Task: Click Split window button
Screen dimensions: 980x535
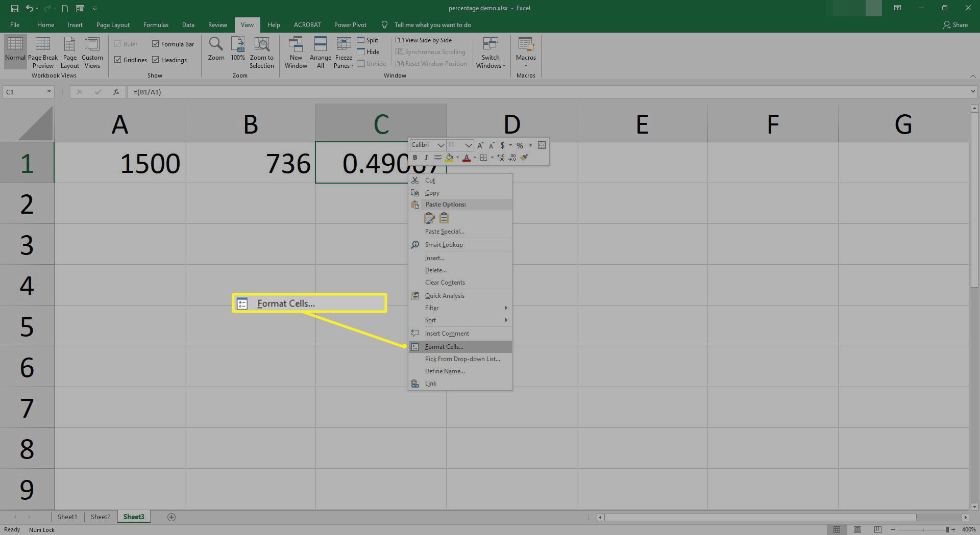Action: 368,40
